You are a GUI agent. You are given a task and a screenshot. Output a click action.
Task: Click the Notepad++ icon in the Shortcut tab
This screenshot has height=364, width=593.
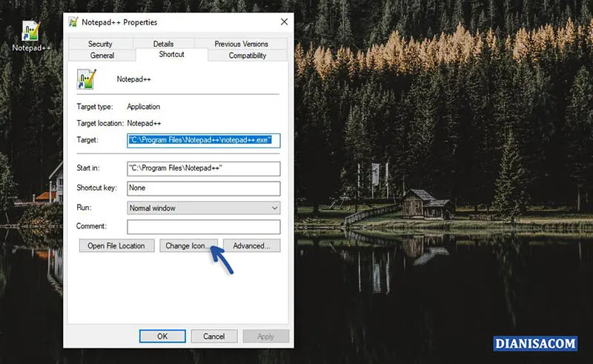pyautogui.click(x=86, y=79)
